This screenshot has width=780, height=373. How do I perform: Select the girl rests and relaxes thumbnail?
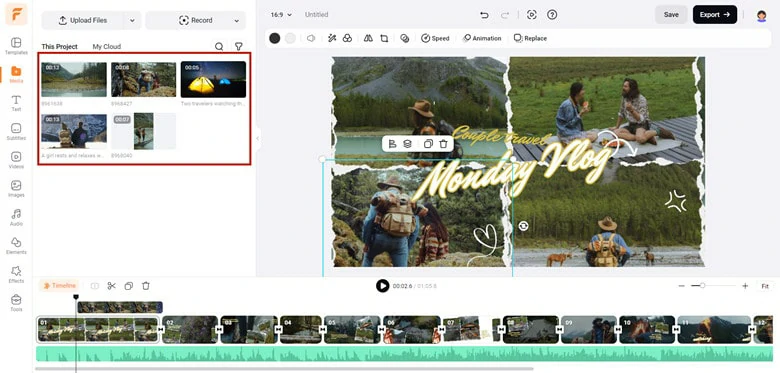tap(74, 131)
